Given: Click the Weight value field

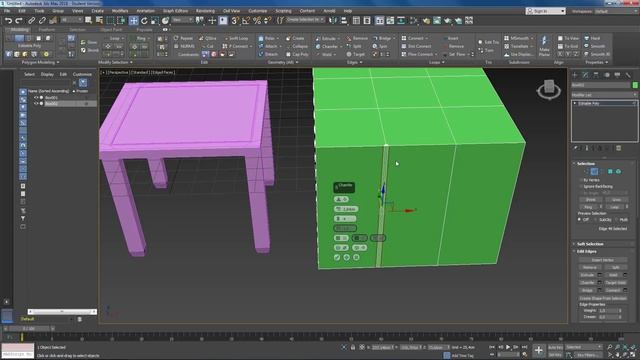Looking at the screenshot, I should pos(609,311).
